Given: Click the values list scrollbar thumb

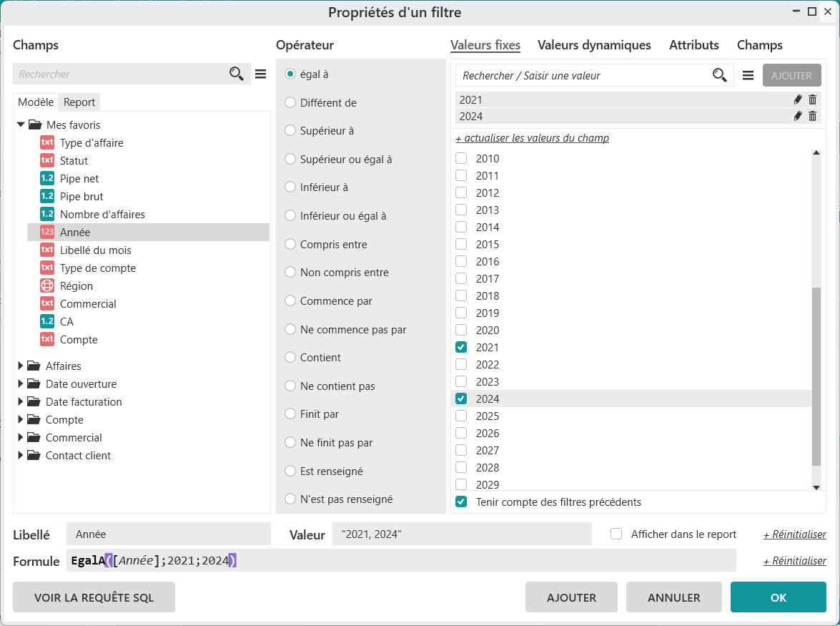Looking at the screenshot, I should (816, 377).
